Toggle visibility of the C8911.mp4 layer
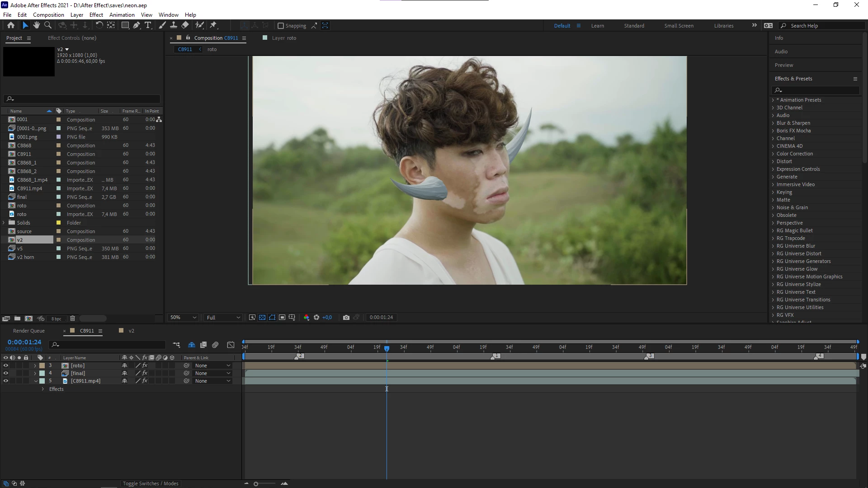Screen dimensions: 868x488 [6, 381]
